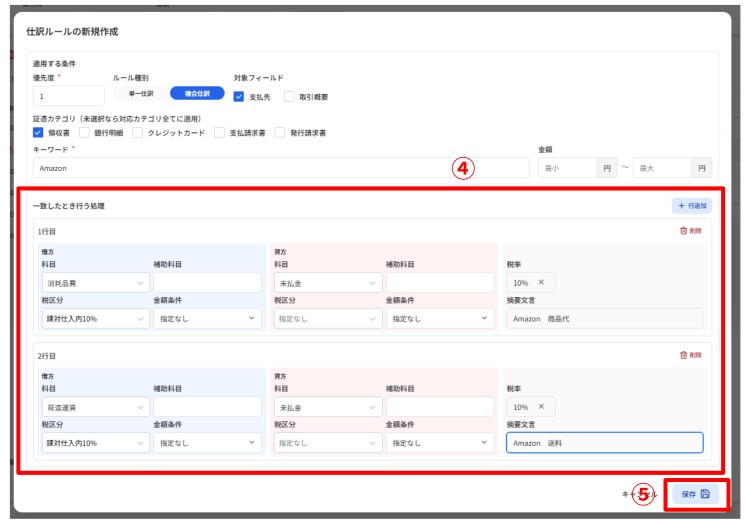
Task: Open row 2 debit 金額条件 dropdown
Action: tap(207, 443)
